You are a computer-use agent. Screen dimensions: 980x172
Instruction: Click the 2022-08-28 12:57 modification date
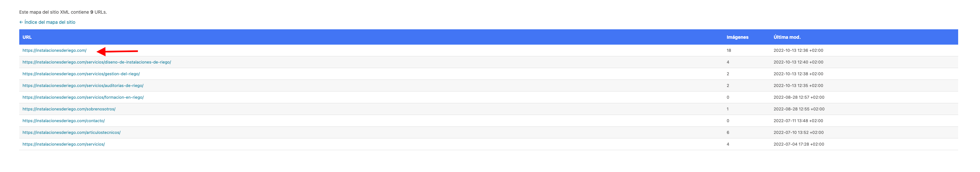click(799, 97)
